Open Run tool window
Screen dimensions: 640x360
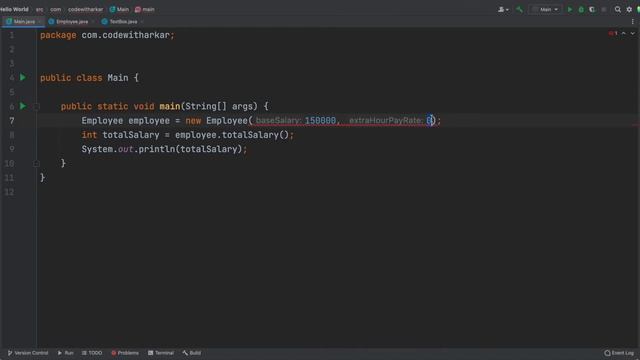coord(65,353)
